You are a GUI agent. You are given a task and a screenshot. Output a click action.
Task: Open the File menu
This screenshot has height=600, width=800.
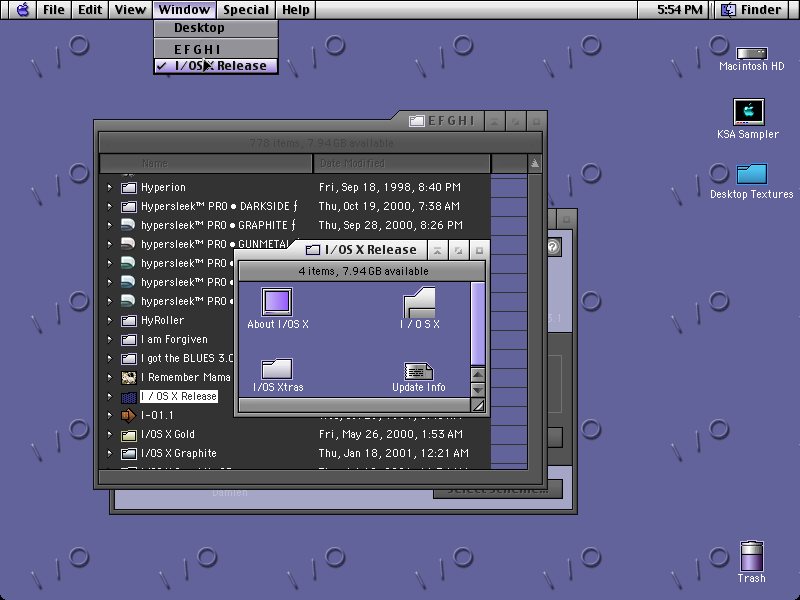[x=54, y=9]
